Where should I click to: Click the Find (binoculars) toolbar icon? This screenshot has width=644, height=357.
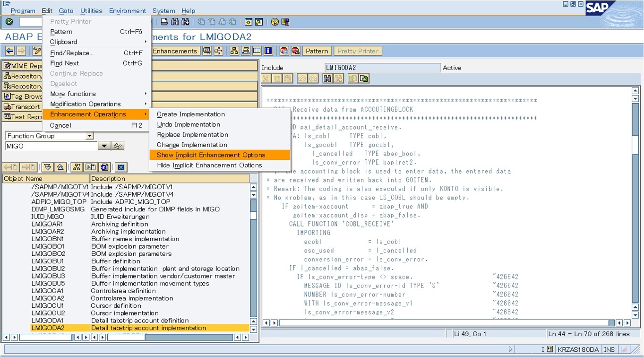tap(174, 21)
